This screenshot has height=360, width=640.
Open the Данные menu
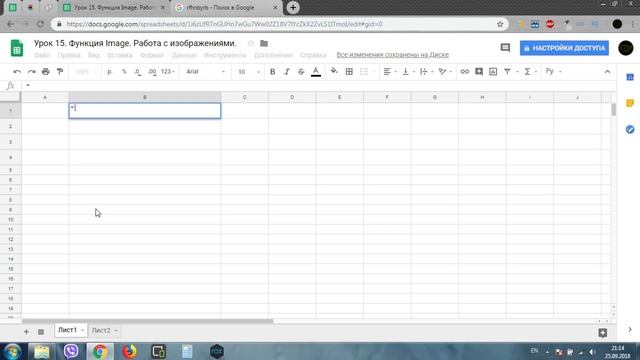[x=184, y=55]
